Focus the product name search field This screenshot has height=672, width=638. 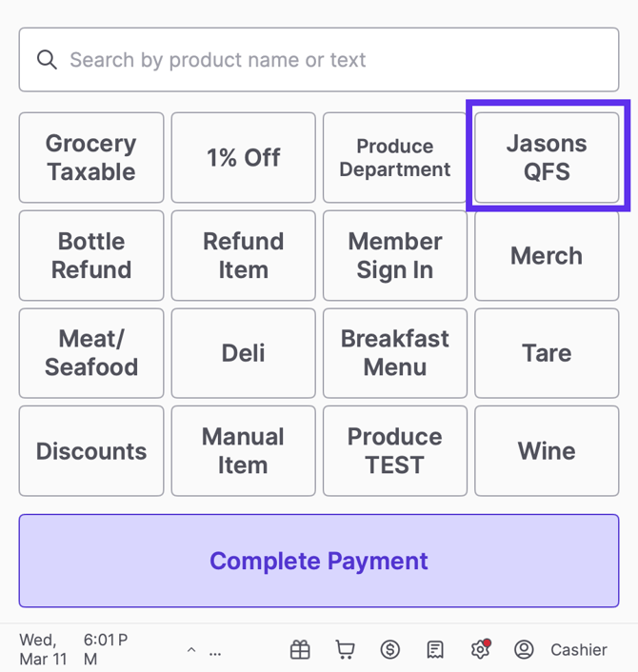[x=333, y=60]
